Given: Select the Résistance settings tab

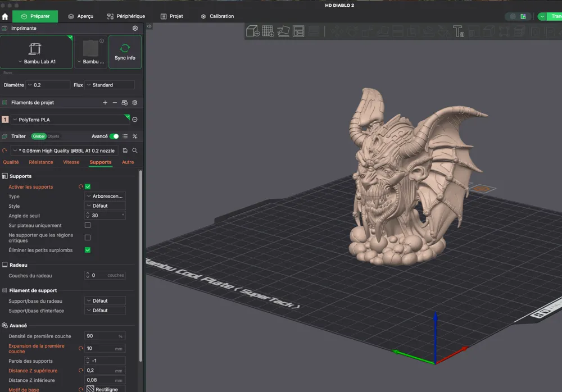Looking at the screenshot, I should tap(41, 162).
